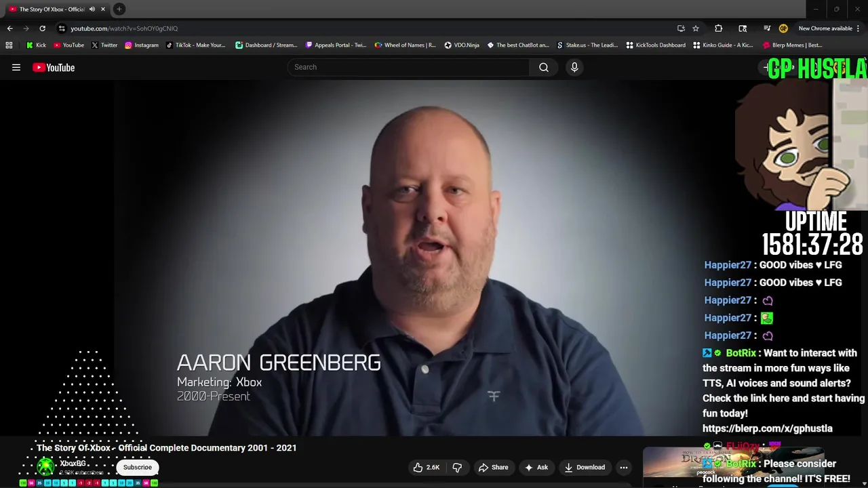Open the Twitter bookmark

[x=104, y=45]
